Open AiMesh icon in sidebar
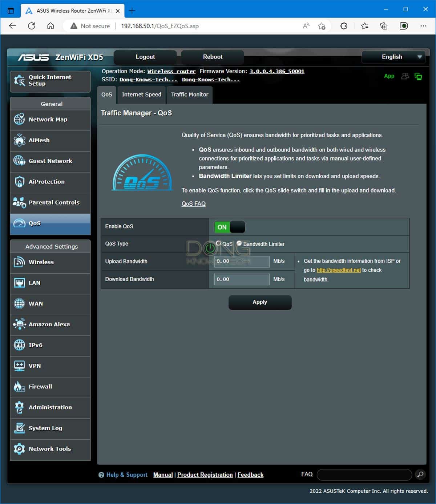 pyautogui.click(x=19, y=140)
